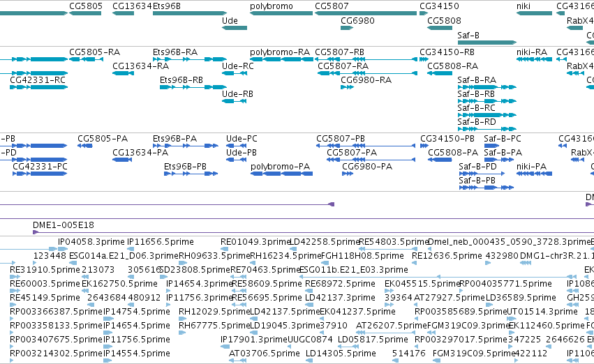Select the 480912 EST label
Screen dimensions: 594x364
144,298
